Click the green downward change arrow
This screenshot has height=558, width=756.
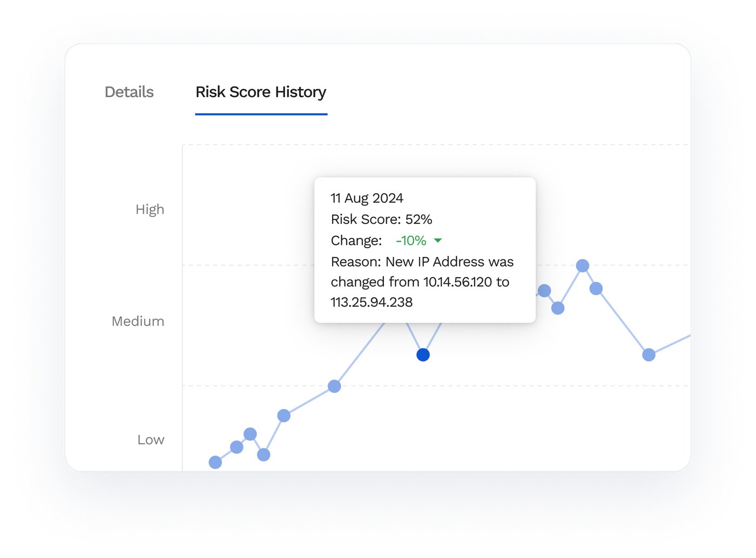point(438,241)
